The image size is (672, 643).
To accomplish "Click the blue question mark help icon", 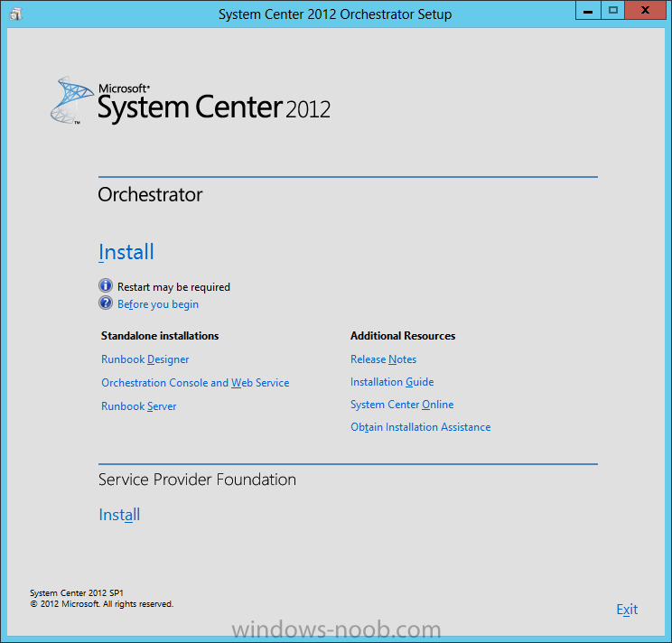I will point(106,303).
